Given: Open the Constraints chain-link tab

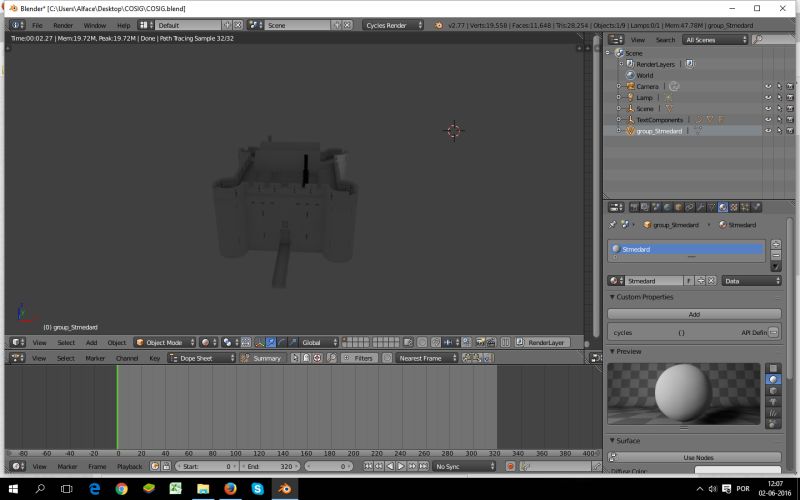Looking at the screenshot, I should coord(689,207).
